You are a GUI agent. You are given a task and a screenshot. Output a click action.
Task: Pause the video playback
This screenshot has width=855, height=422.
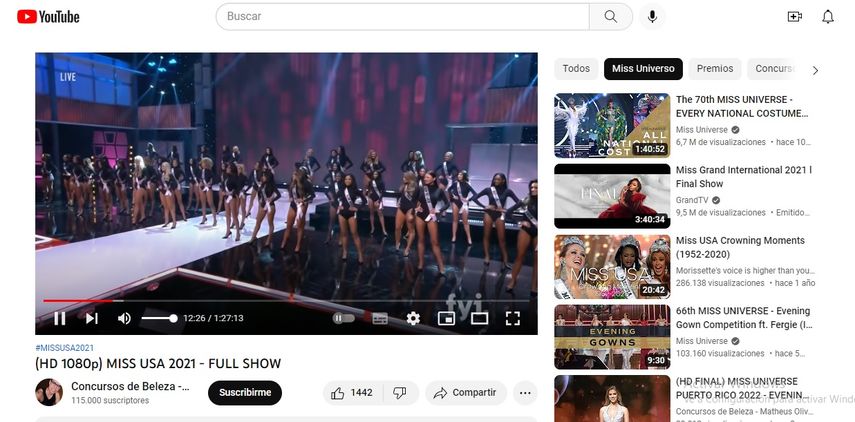[60, 318]
